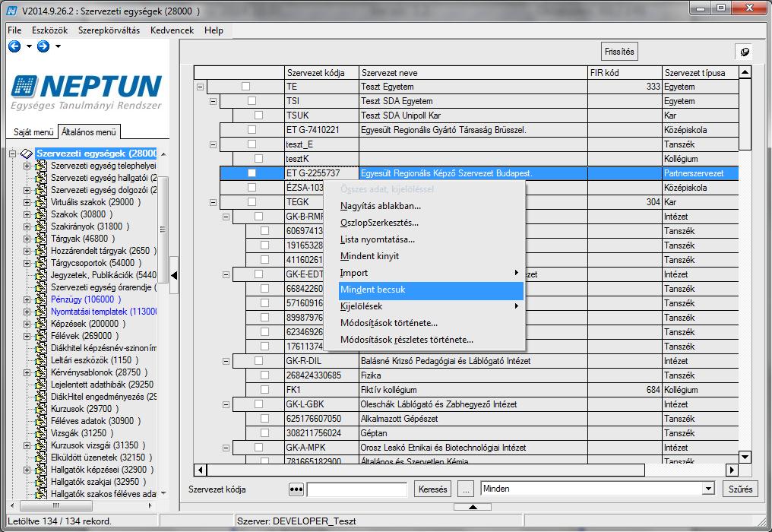Click the Félévek (269000) node icon

41,336
